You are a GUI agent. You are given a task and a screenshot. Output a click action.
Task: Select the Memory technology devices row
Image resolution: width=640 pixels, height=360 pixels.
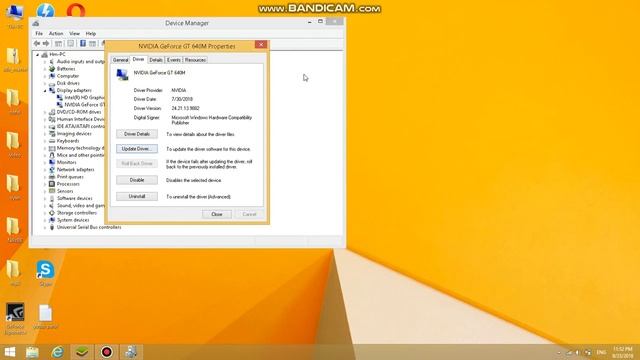click(76, 148)
